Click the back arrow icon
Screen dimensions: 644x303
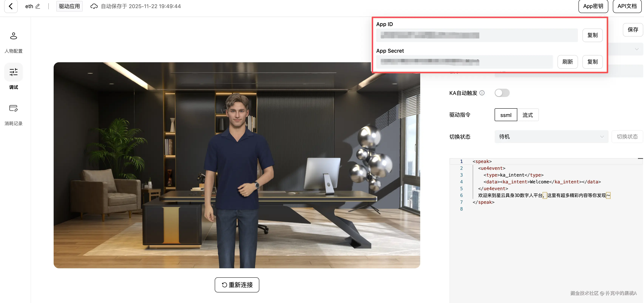click(x=11, y=6)
